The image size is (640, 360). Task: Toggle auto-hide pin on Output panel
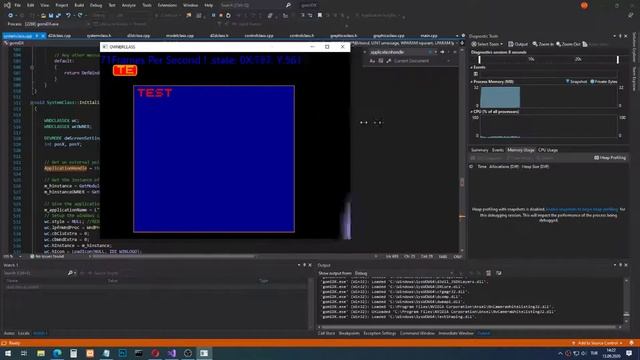click(x=620, y=265)
